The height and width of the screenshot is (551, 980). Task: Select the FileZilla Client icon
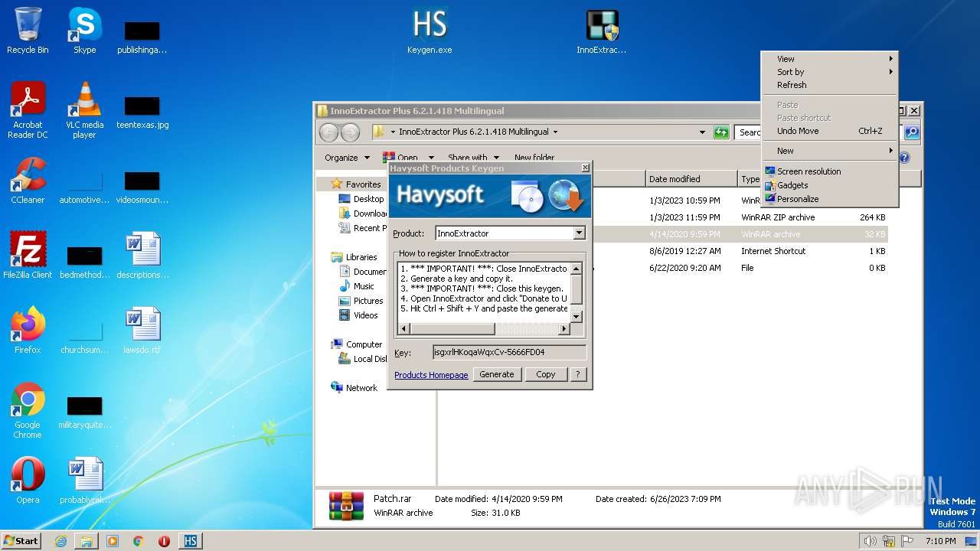click(x=28, y=256)
